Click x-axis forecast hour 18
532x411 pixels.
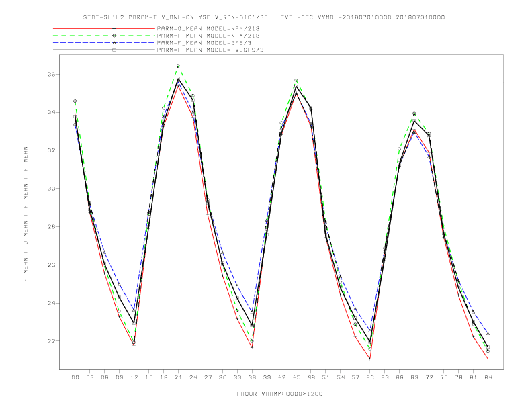tap(163, 377)
